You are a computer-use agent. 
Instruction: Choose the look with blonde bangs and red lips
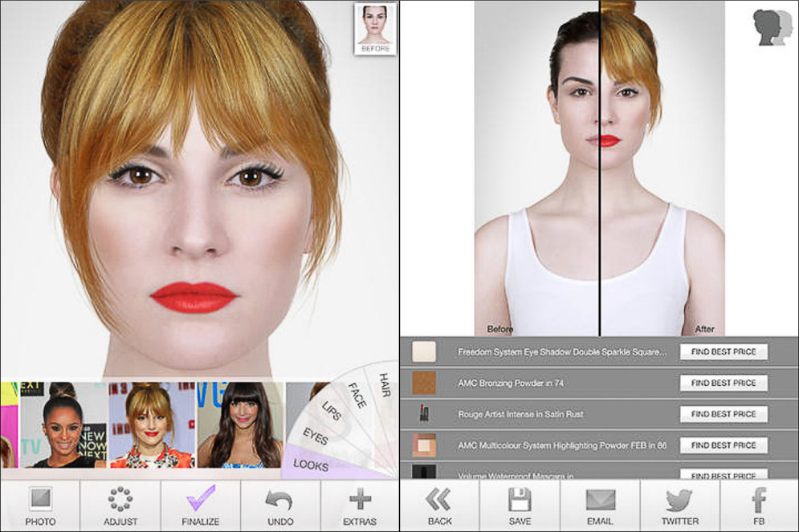pyautogui.click(x=152, y=425)
